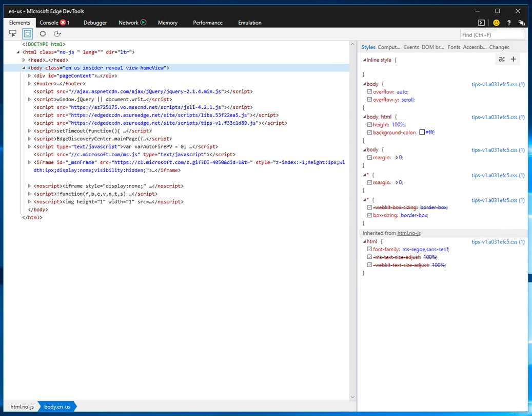The image size is (532, 416).
Task: Open help with the question mark icon
Action: [x=509, y=23]
